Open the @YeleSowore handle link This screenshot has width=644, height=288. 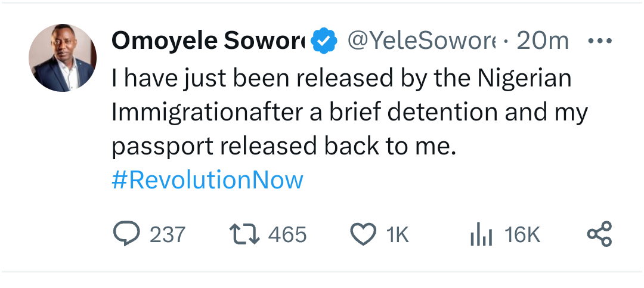point(421,41)
